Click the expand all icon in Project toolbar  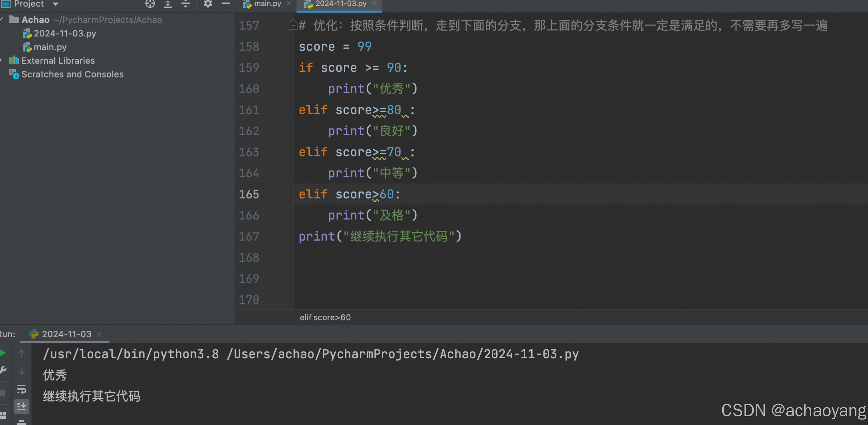click(168, 4)
